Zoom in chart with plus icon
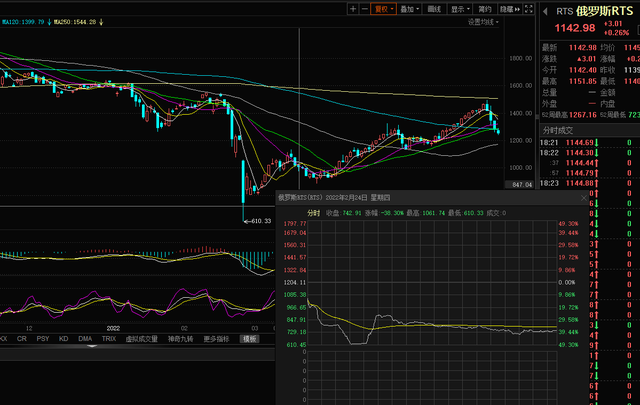The height and width of the screenshot is (405, 640). coord(353,9)
